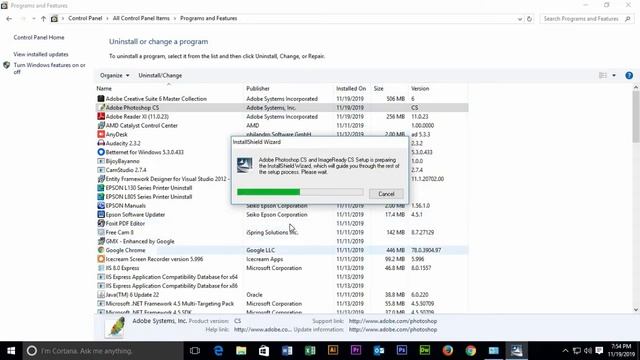640x360 pixels.
Task: Open the view options dropdown arrow
Action: pyautogui.click(x=614, y=76)
